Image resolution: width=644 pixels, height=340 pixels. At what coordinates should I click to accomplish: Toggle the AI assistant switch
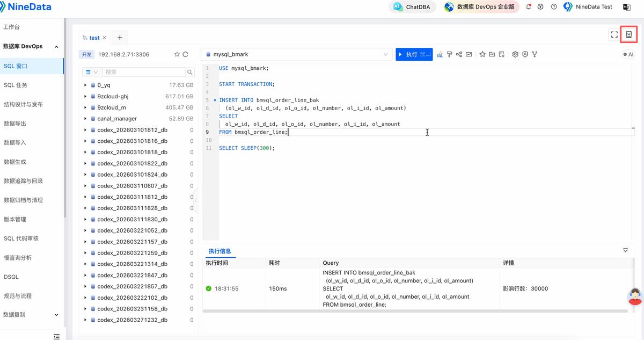(628, 54)
